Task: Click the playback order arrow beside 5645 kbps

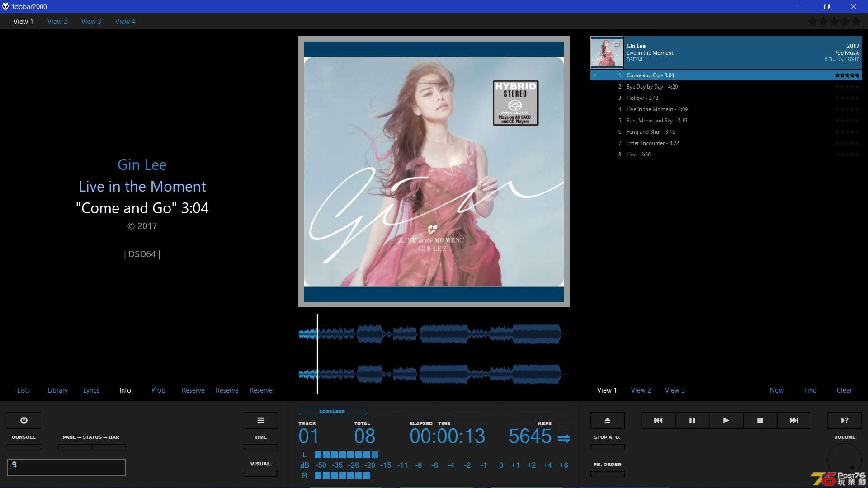Action: (x=563, y=438)
